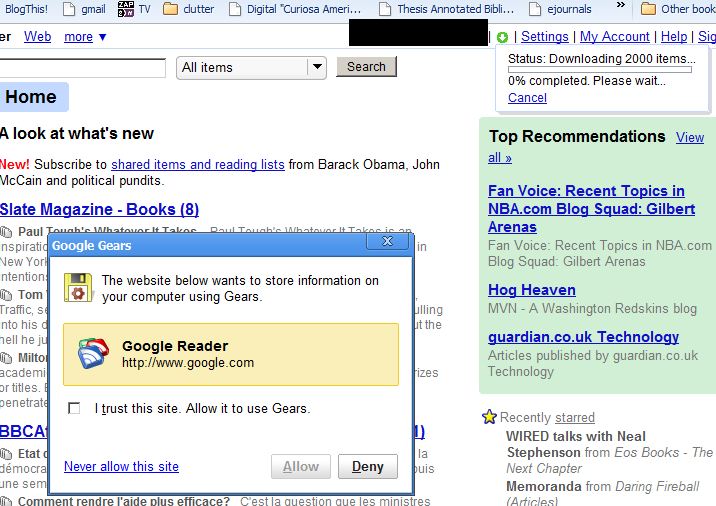Open the clutter bookmarks folder
The image size is (716, 506).
click(189, 9)
